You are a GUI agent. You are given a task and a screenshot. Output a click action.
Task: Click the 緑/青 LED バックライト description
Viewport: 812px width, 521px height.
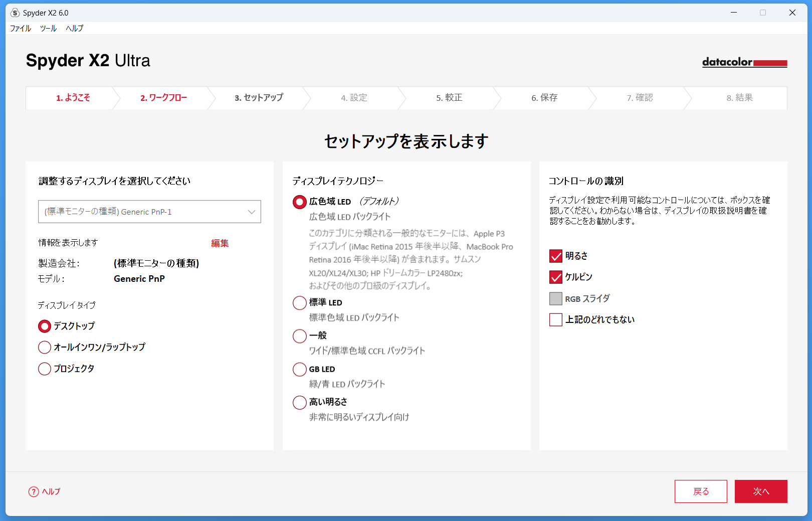click(x=347, y=384)
